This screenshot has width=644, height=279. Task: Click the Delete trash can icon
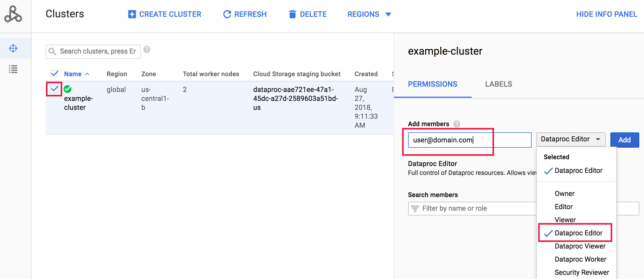coord(292,14)
